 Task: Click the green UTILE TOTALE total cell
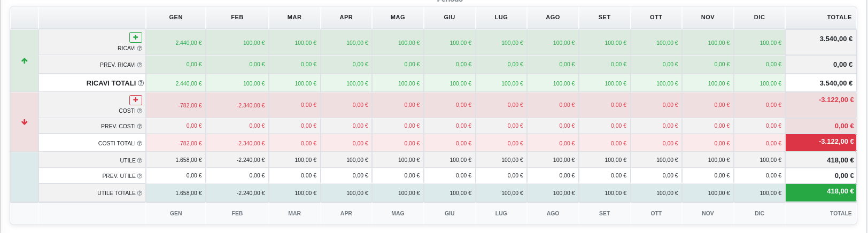point(821,192)
